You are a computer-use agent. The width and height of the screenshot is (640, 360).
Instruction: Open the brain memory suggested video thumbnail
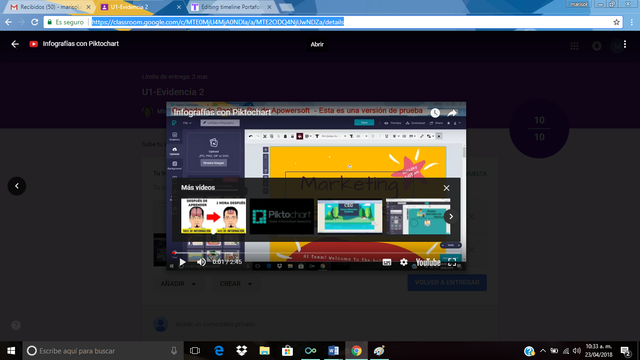pyautogui.click(x=213, y=216)
